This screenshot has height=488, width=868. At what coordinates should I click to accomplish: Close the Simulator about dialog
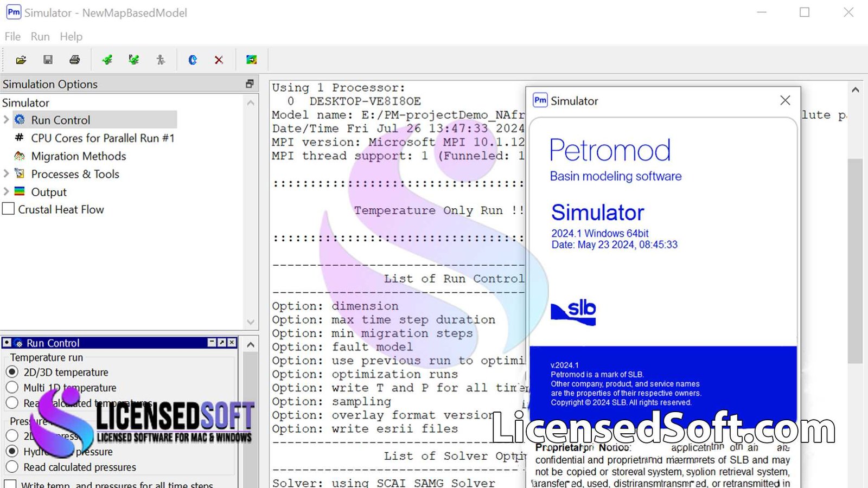tap(785, 100)
